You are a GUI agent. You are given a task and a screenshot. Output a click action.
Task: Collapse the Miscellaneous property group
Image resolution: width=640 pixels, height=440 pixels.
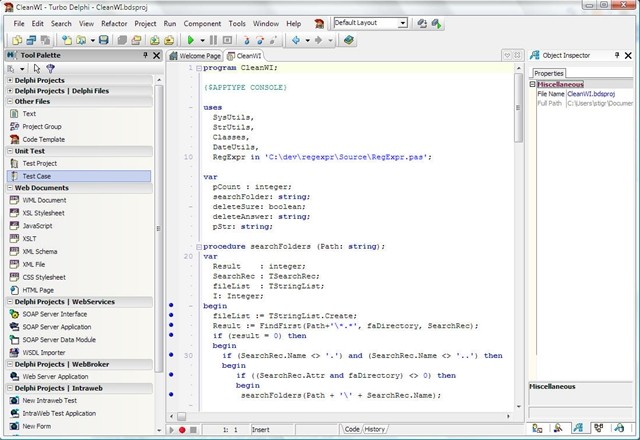[x=534, y=85]
